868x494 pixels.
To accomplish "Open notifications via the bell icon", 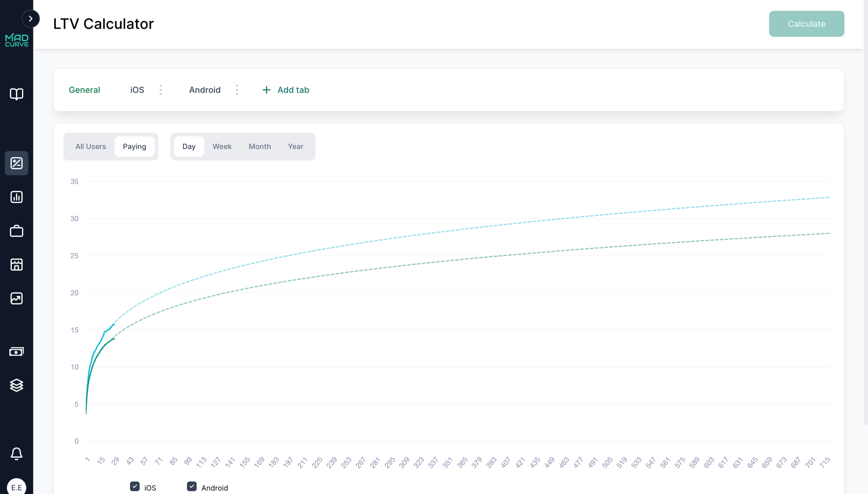I will (x=16, y=453).
